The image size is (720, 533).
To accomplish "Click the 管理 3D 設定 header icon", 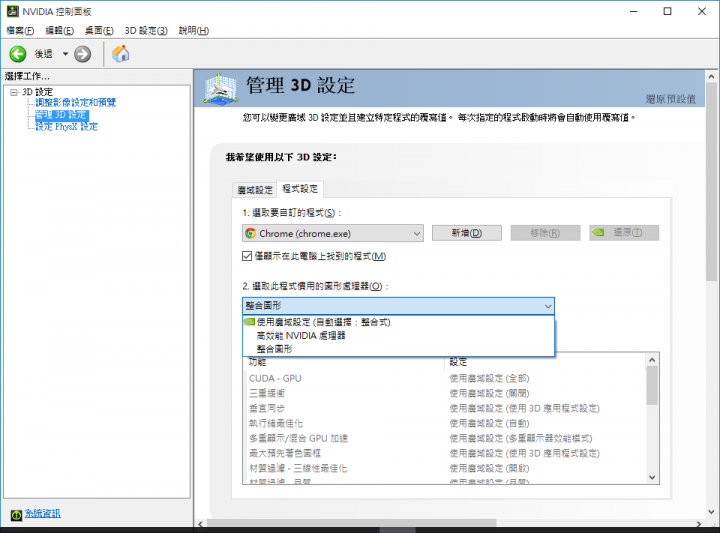I will 221,88.
